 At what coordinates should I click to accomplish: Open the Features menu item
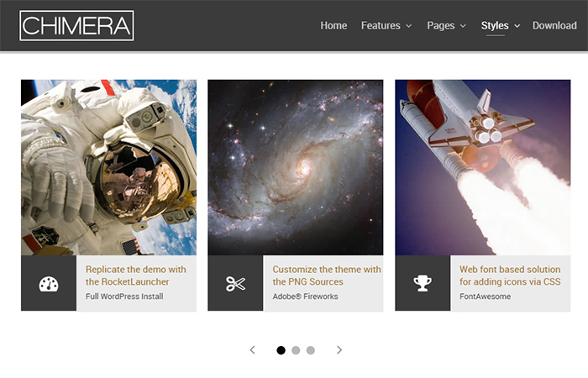point(381,25)
